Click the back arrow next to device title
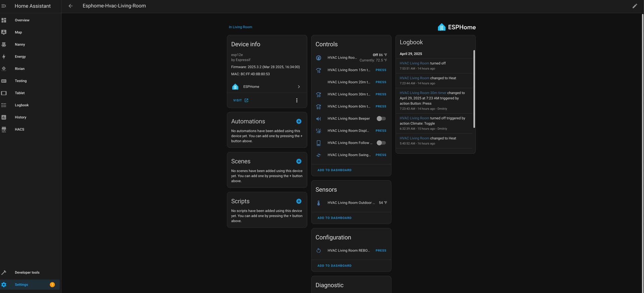The image size is (644, 293). [x=70, y=6]
